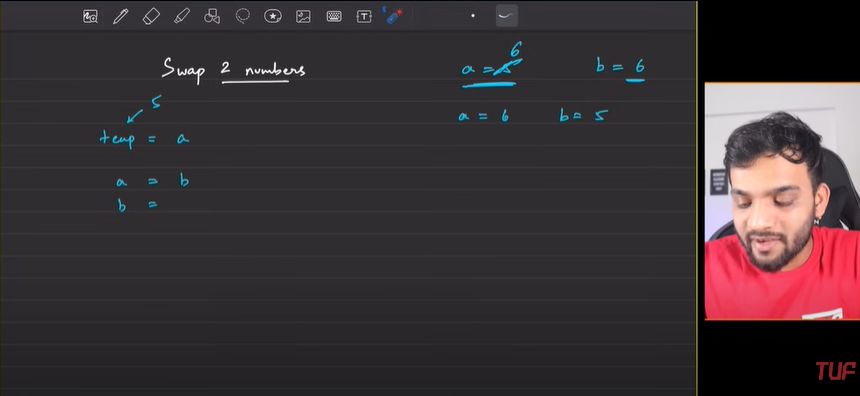Select the Pen tool

tap(120, 16)
